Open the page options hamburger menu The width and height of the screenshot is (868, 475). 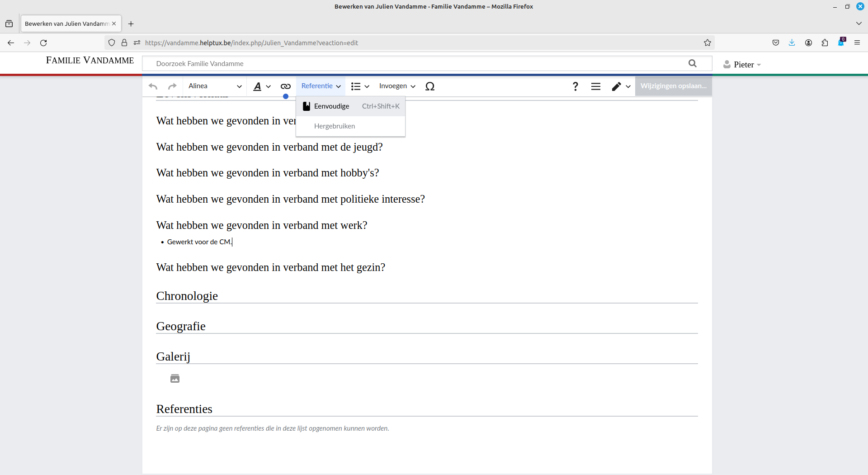[x=595, y=86]
